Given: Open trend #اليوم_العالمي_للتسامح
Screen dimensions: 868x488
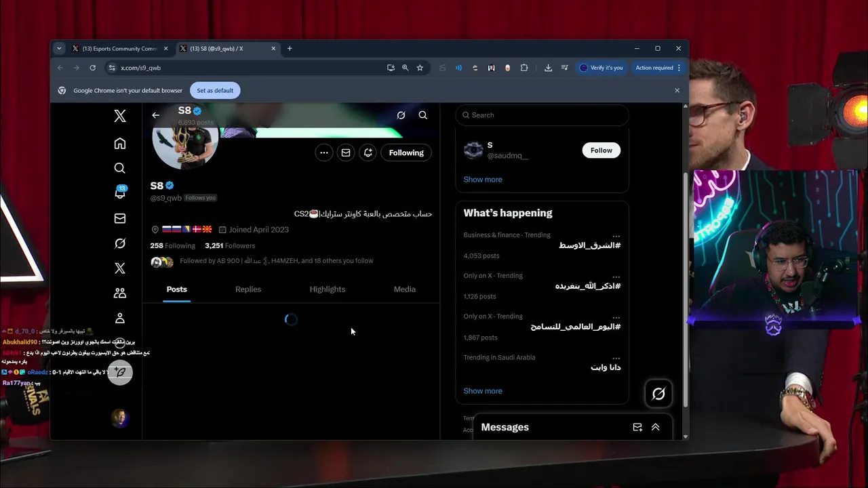Looking at the screenshot, I should point(575,327).
